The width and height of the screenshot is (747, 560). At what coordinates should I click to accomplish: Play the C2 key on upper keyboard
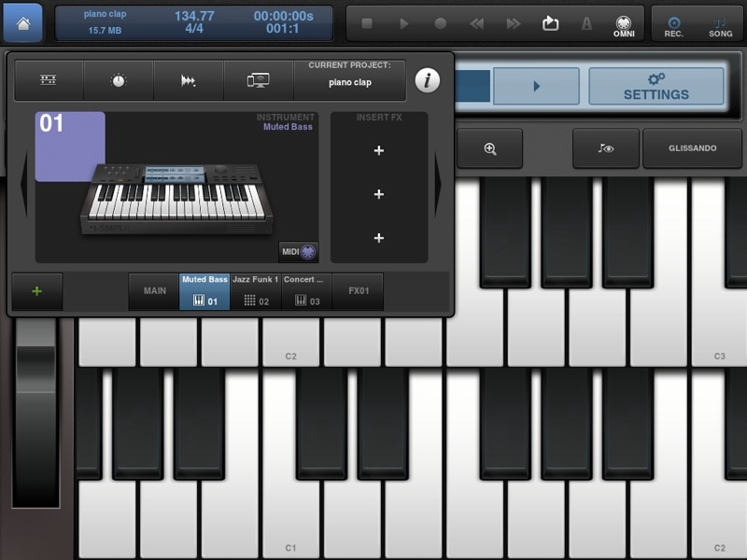coord(290,342)
